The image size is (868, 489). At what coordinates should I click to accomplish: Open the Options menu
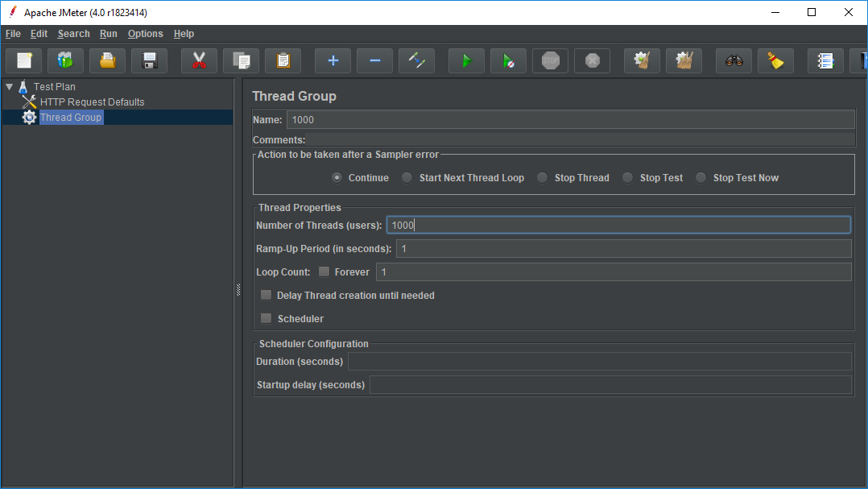click(x=145, y=34)
